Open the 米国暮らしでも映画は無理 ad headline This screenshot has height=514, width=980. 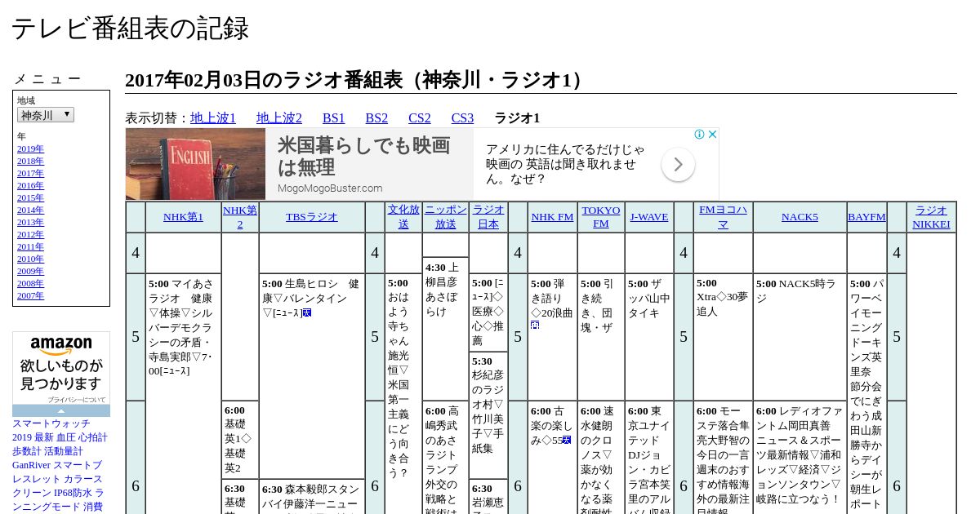click(x=363, y=156)
